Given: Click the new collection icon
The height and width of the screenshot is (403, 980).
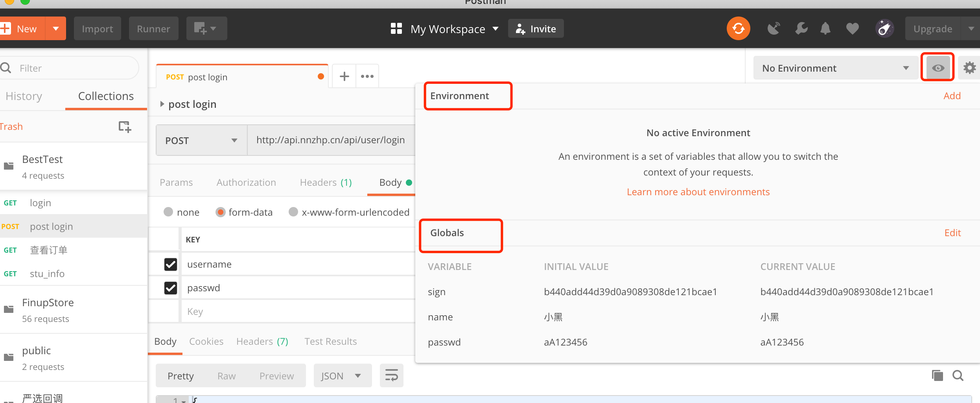Looking at the screenshot, I should pos(125,126).
